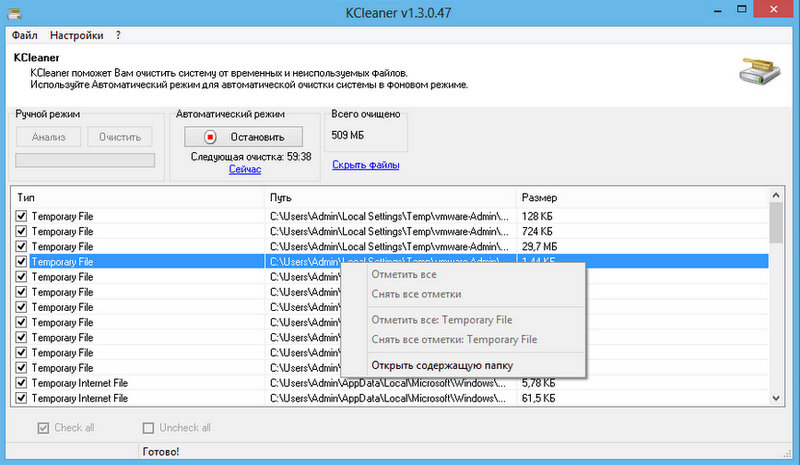Toggle checkbox of the highlighted Temporary File row
Image resolution: width=800 pixels, height=465 pixels.
point(21,261)
